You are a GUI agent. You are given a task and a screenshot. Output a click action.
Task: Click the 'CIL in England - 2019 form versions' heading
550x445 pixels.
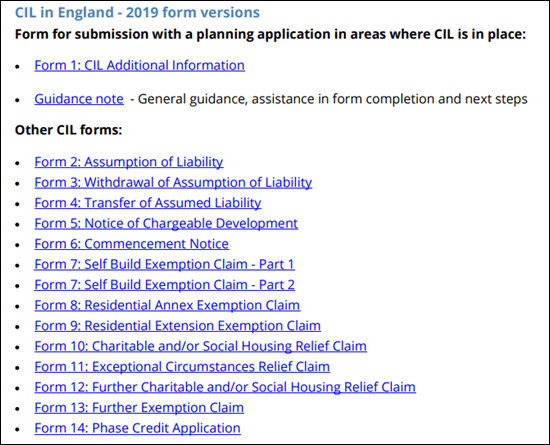pos(137,13)
